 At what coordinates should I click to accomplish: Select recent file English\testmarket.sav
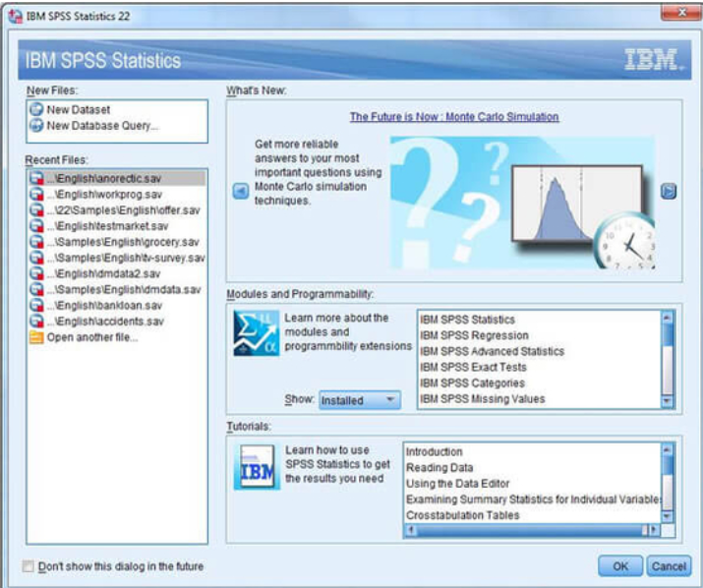click(x=118, y=226)
